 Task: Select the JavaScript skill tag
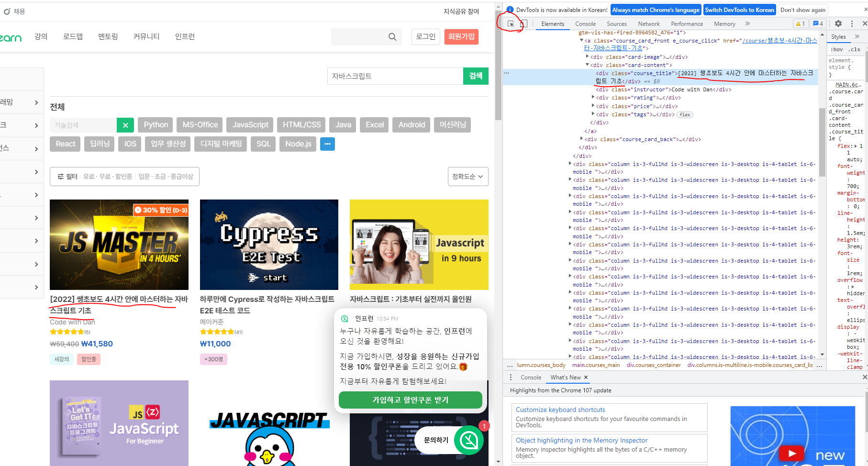(250, 125)
